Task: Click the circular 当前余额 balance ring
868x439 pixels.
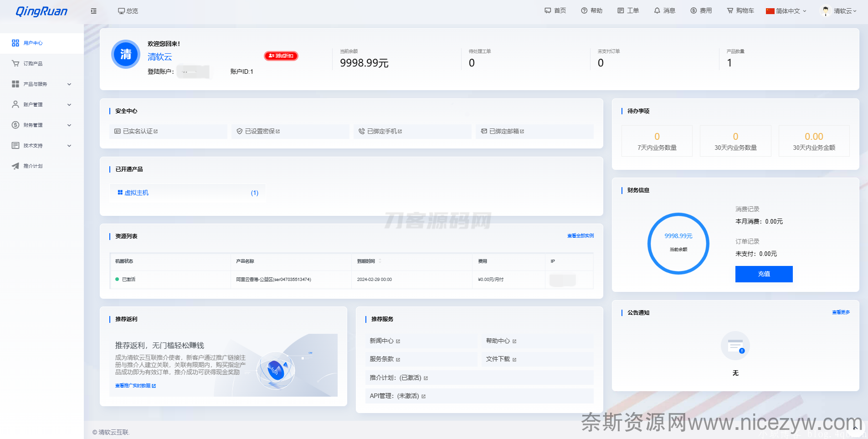Action: [678, 244]
